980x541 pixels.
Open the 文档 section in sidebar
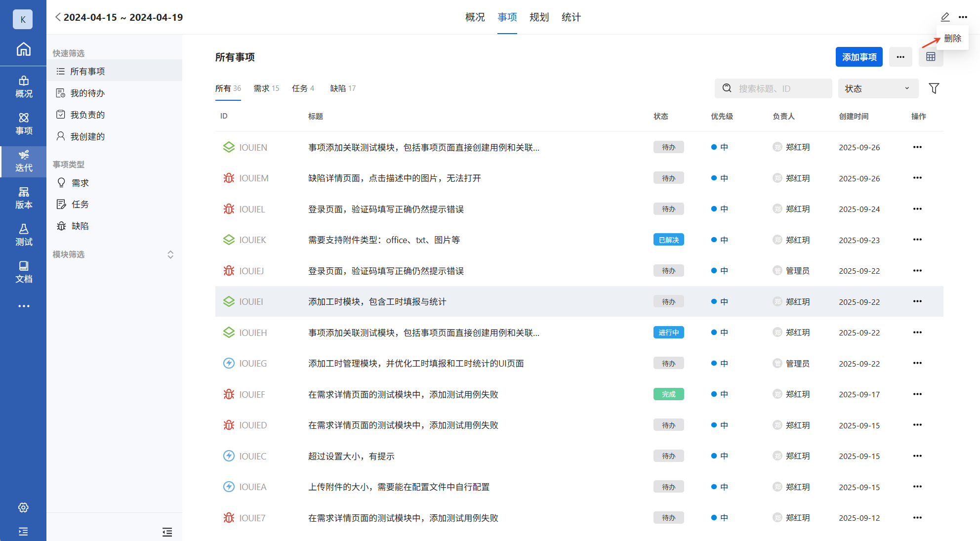click(x=23, y=272)
